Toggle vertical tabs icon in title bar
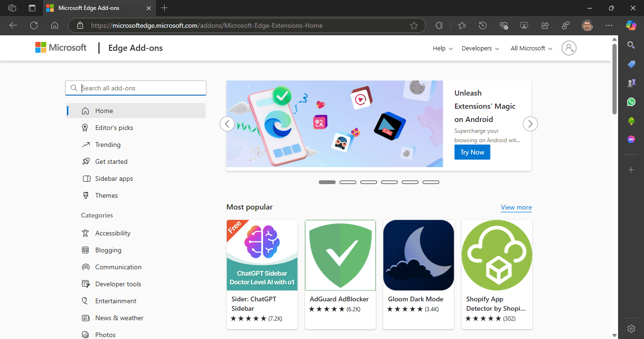 32,8
